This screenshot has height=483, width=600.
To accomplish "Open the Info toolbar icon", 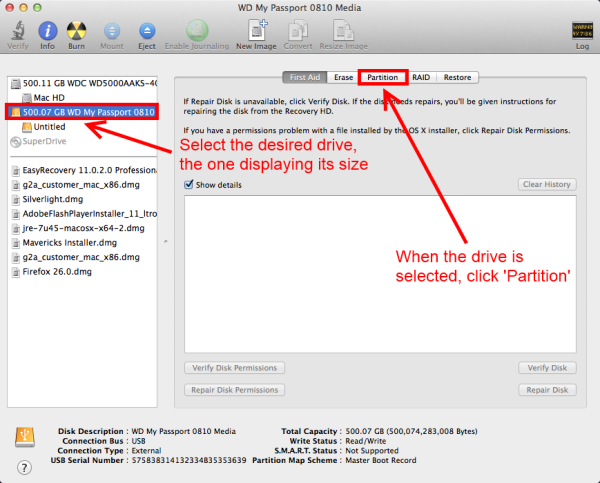I will pos(47,31).
